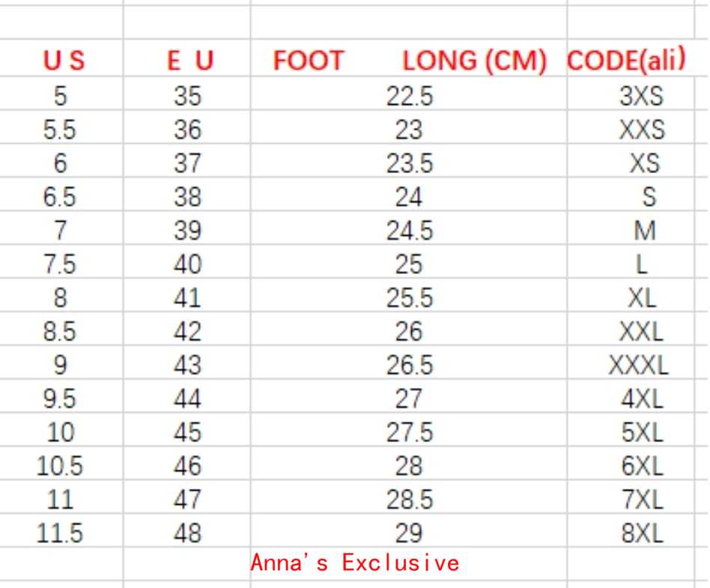The height and width of the screenshot is (588, 710).
Task: Select the XXXL code cell
Action: tap(638, 366)
